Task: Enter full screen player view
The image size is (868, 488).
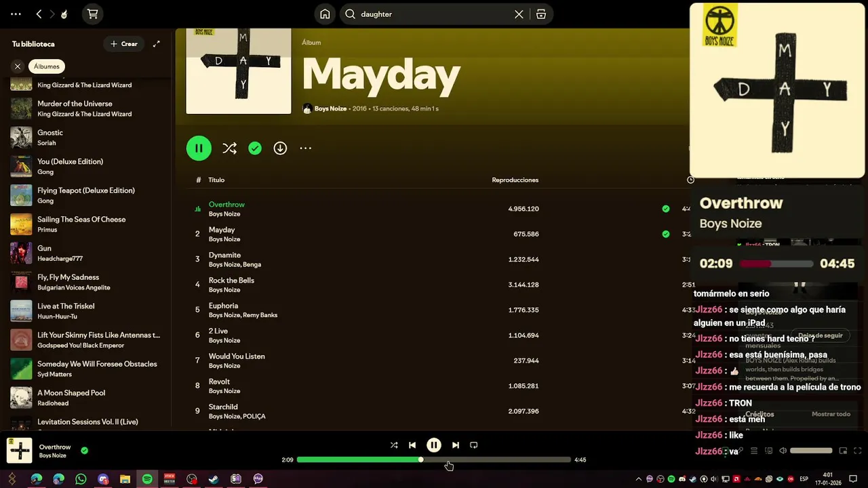Action: 858,451
